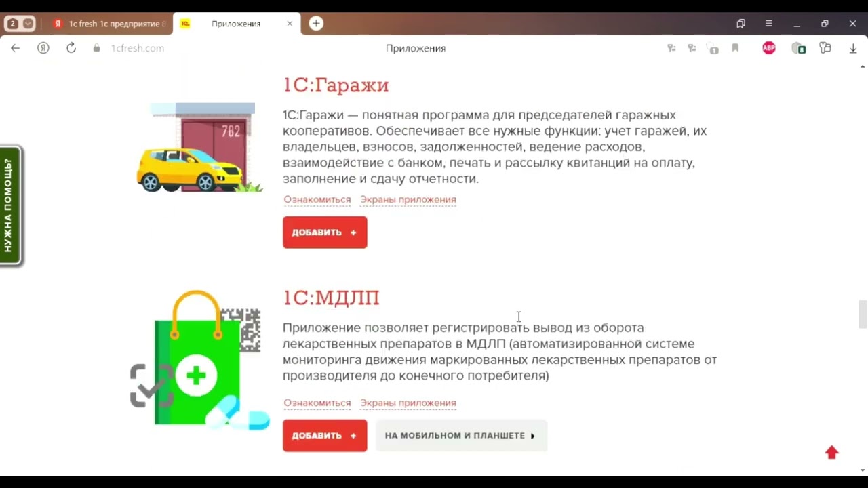868x488 pixels.
Task: Open 'Ознакомиться' link under 1С:МДЛП
Action: (x=317, y=403)
